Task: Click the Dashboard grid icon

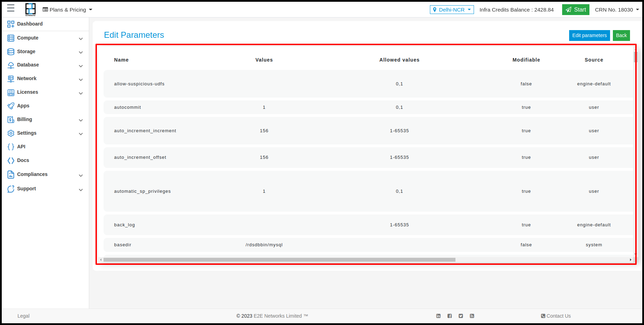Action: [11, 24]
